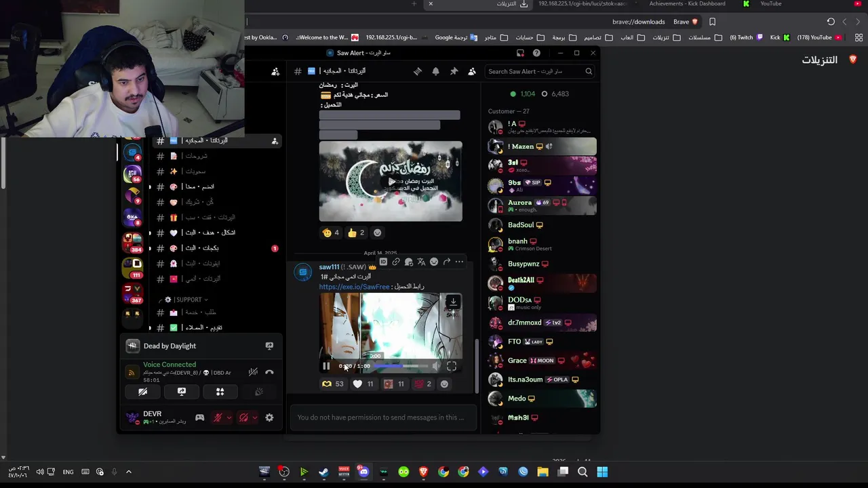Open member Busypwnz's profile
Screen dimensions: 868x488
[542, 264]
